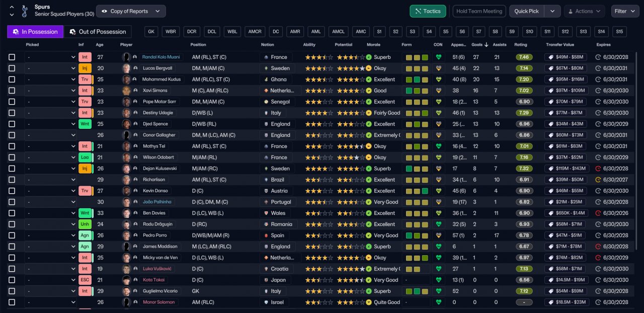This screenshot has width=644, height=313.
Task: Open the Picked dropdown for Pape Matar Sarr
Action: [x=50, y=102]
